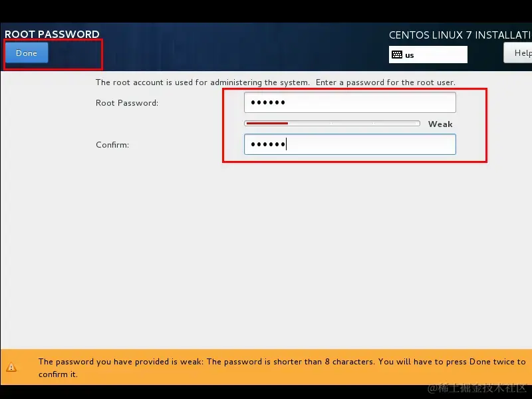Click the blue Done button
This screenshot has width=532, height=399.
tap(27, 53)
